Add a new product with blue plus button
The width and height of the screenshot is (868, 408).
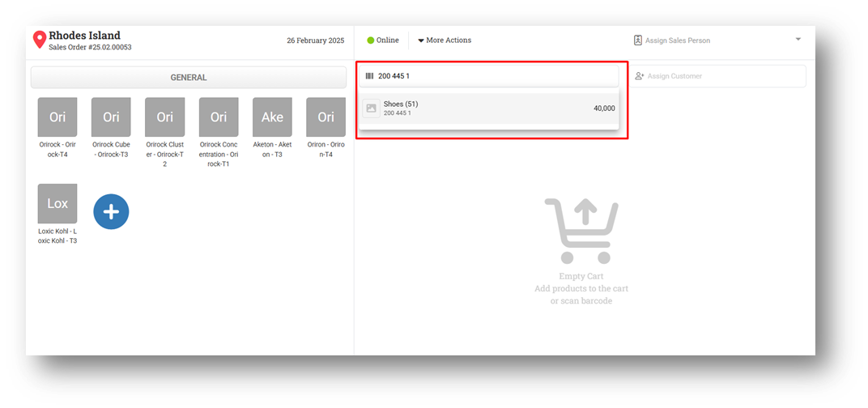111,211
